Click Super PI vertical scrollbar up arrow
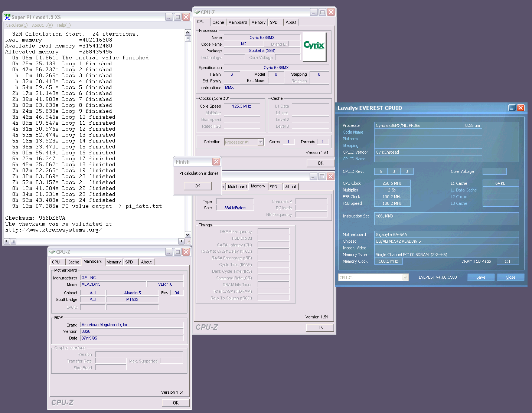Viewport: 532px width, 413px height. pyautogui.click(x=188, y=33)
